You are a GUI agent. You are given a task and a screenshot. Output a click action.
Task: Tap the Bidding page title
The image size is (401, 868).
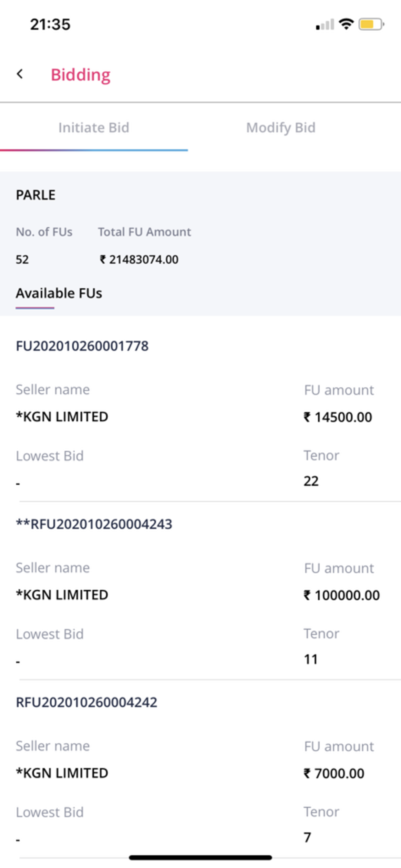(x=80, y=75)
